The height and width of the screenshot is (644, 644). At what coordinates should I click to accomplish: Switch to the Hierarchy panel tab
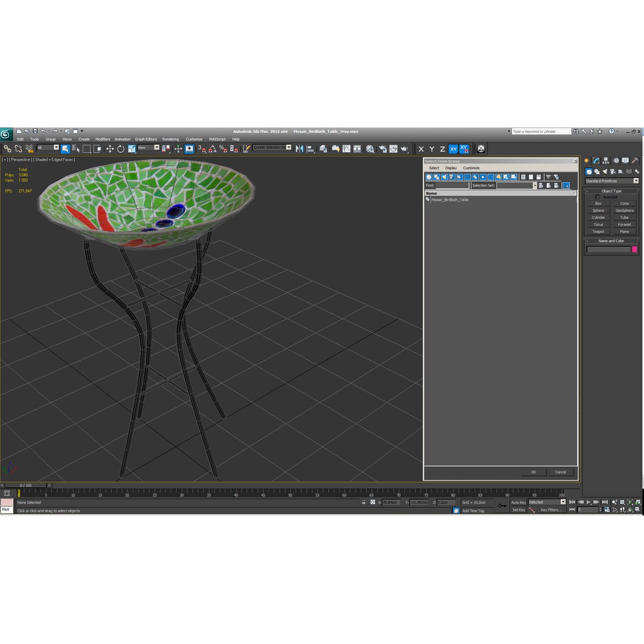(x=606, y=160)
